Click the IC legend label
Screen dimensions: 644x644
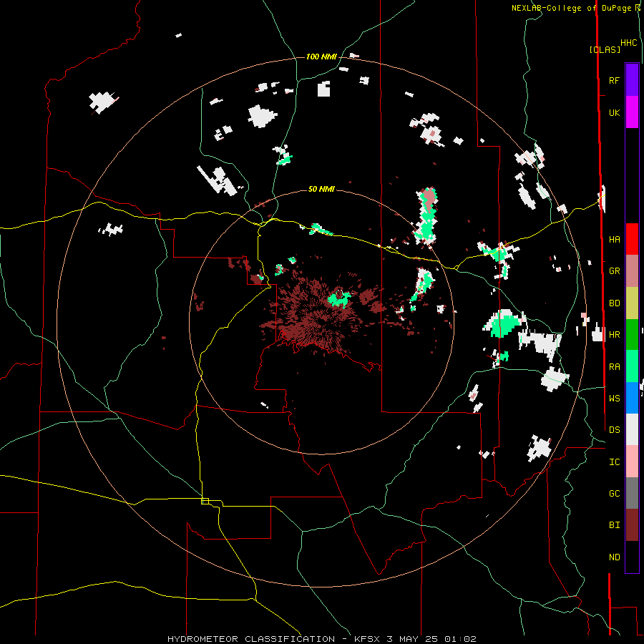614,462
